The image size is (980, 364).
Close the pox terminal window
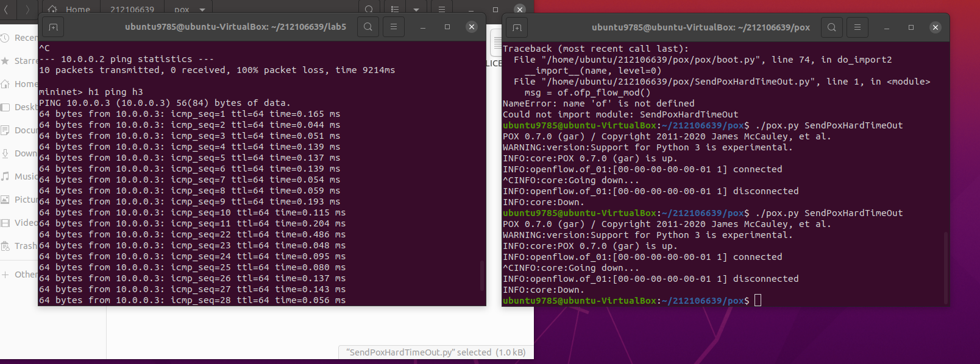pos(936,27)
